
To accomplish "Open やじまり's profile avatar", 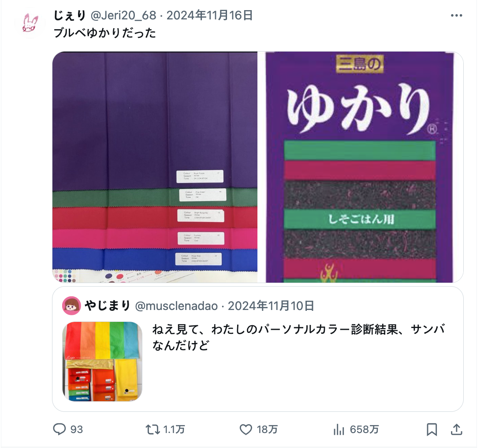I will 71,306.
